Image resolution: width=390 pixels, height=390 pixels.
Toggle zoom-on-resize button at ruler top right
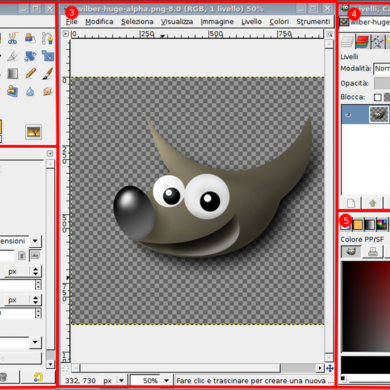[x=329, y=34]
